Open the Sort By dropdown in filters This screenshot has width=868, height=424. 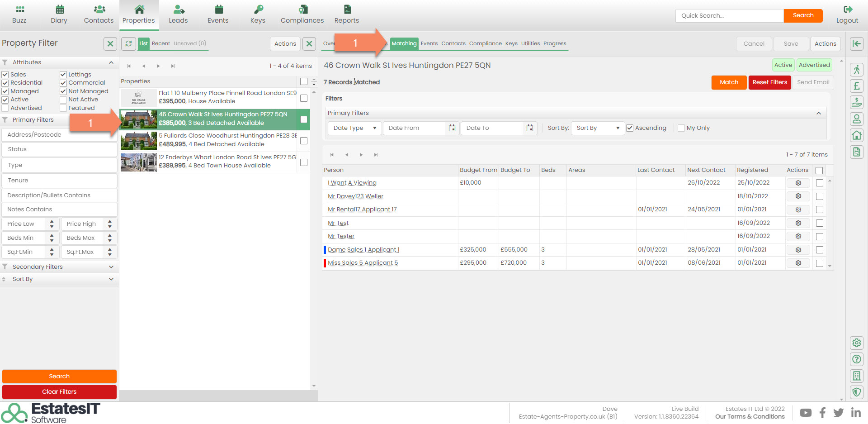click(x=597, y=128)
